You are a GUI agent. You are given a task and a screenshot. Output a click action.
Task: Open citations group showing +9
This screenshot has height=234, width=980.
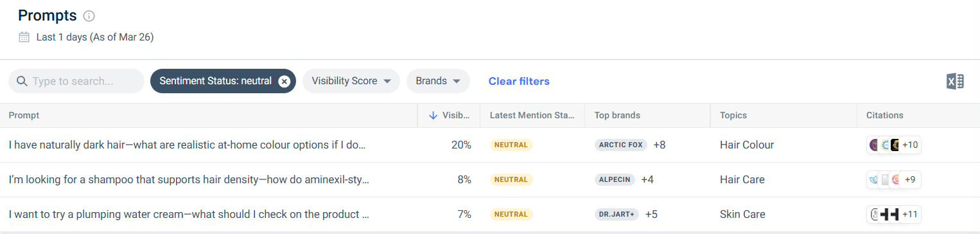tap(894, 180)
